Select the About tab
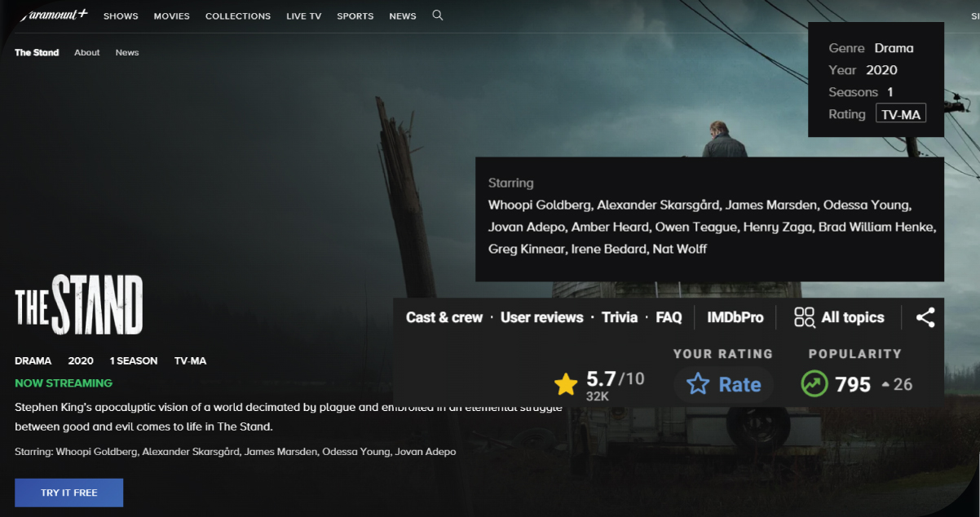 click(87, 52)
